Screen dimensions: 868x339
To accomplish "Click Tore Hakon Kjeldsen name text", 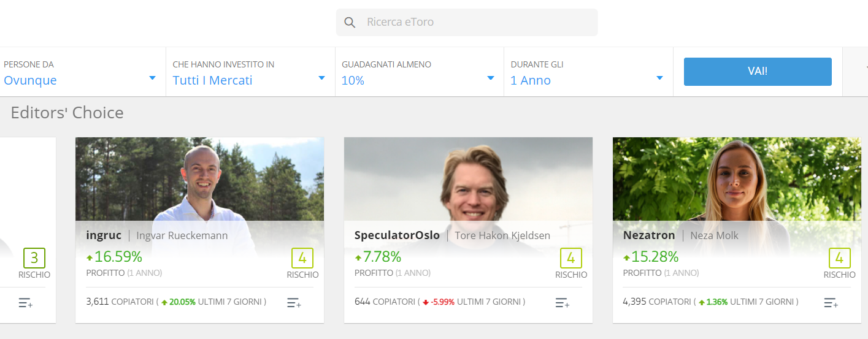I will click(502, 236).
